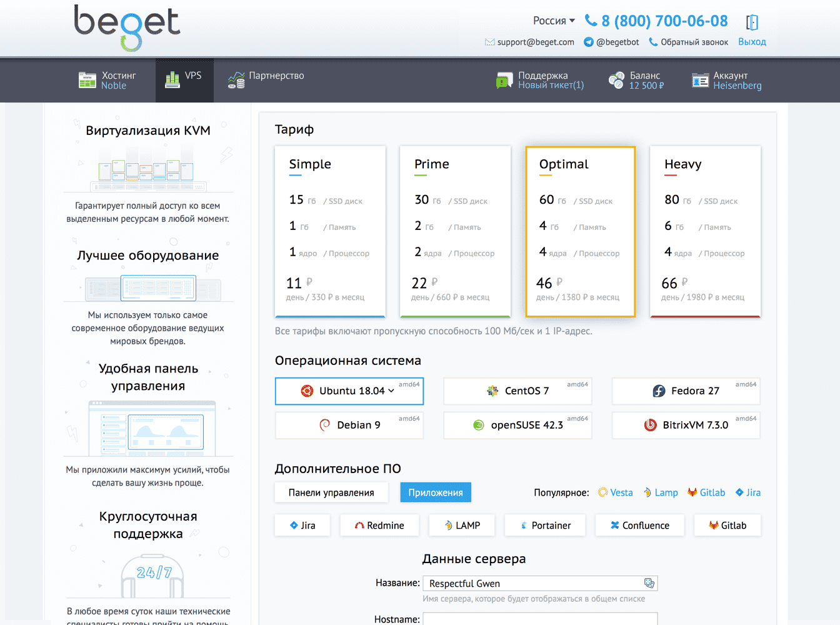Click the Gitlab fox icon in popular list

click(x=692, y=492)
